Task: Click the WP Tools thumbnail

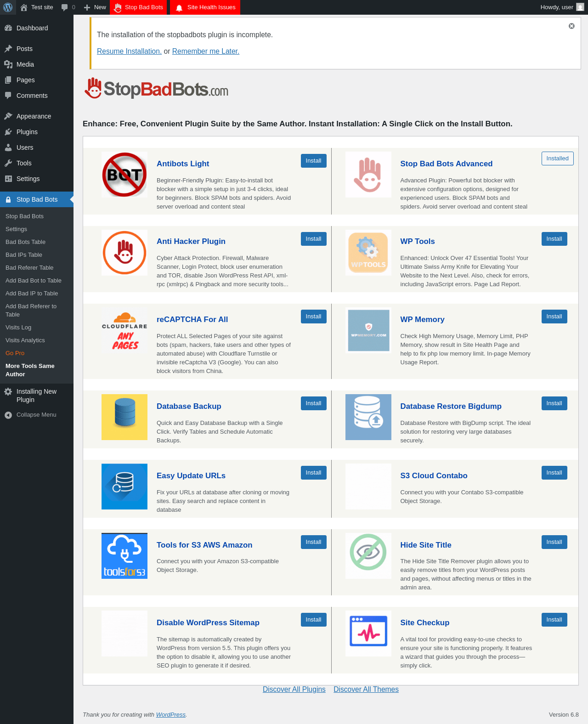Action: click(x=368, y=253)
